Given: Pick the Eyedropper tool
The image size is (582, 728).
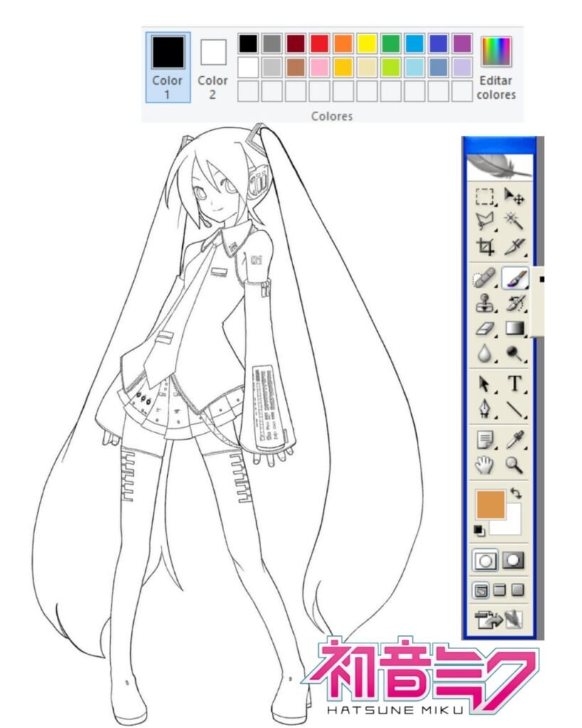Looking at the screenshot, I should pyautogui.click(x=514, y=439).
